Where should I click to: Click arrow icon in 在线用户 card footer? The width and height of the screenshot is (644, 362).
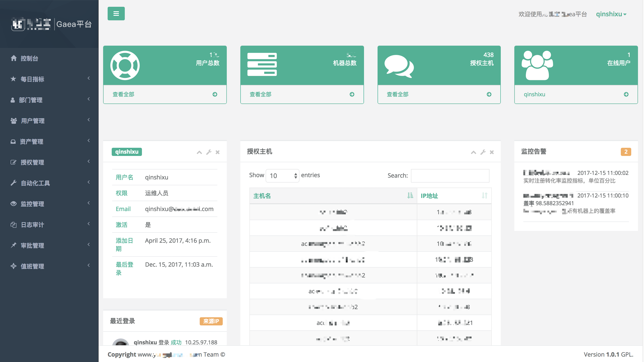(x=626, y=94)
